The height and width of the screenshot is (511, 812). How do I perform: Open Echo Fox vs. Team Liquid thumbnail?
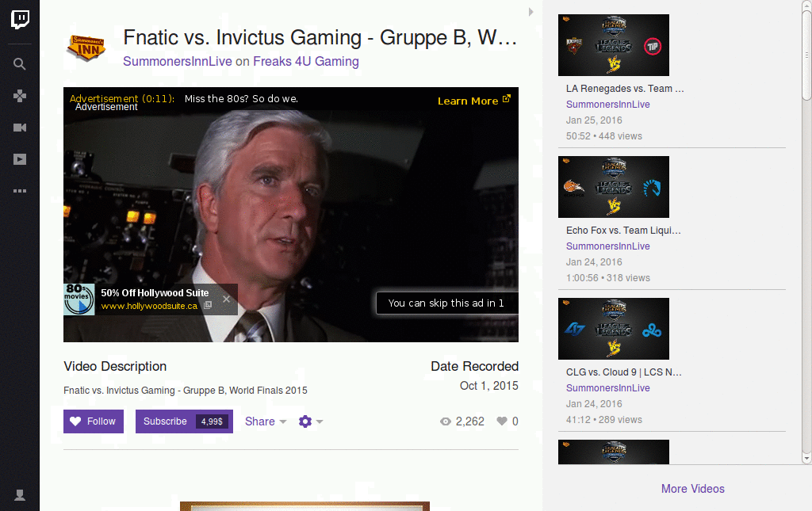click(614, 187)
